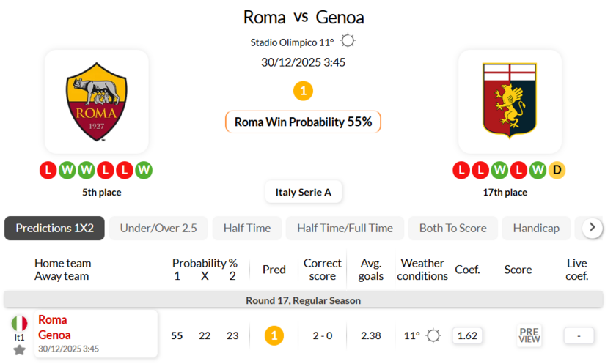Open the Roma team link in match row
Viewport: 616px width, 364px height.
point(52,320)
